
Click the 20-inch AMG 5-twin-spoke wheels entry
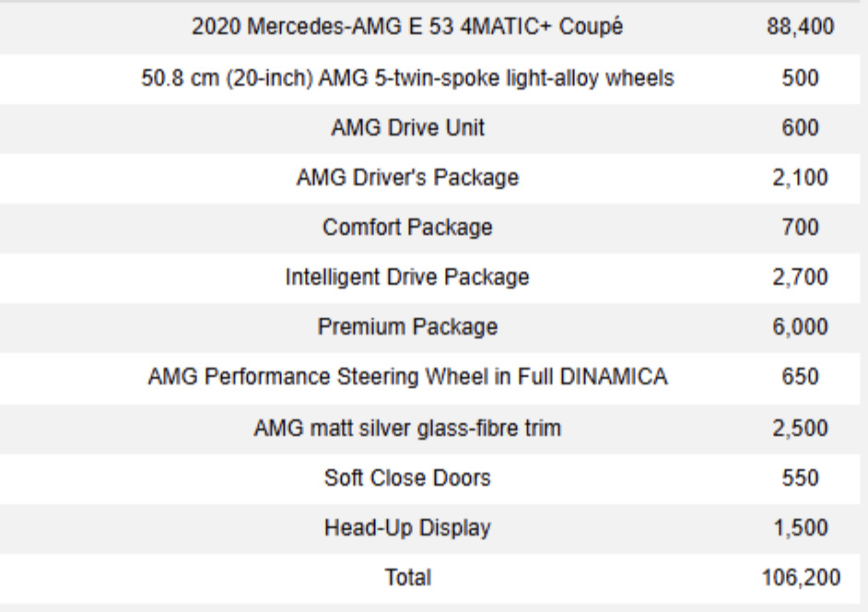coord(407,78)
